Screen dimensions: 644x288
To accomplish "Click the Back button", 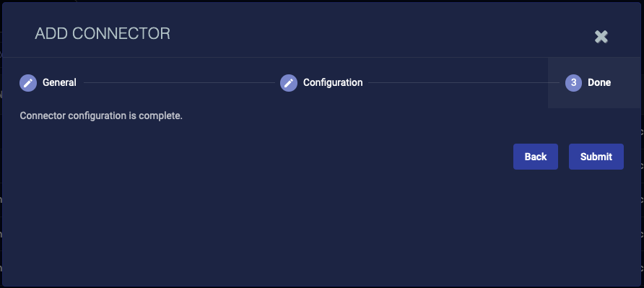I will tap(536, 157).
